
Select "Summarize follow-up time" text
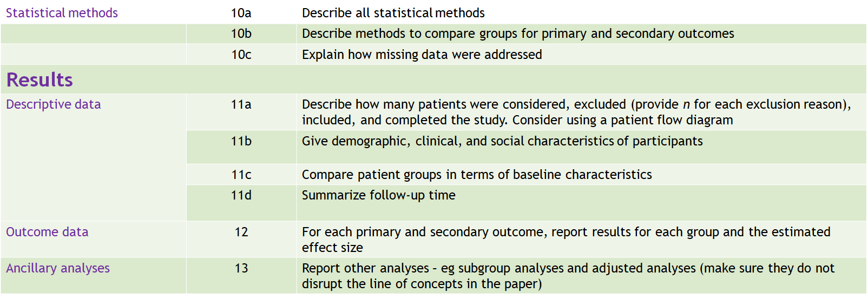[378, 195]
